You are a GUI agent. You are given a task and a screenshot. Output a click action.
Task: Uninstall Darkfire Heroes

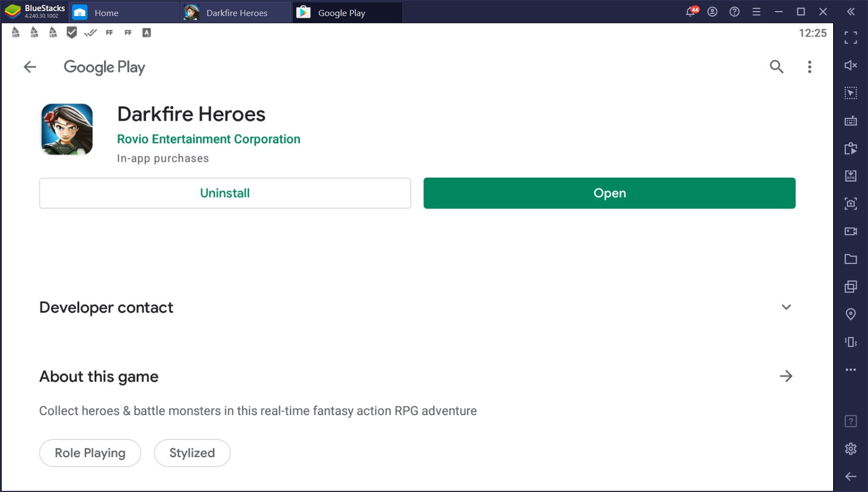(x=225, y=193)
